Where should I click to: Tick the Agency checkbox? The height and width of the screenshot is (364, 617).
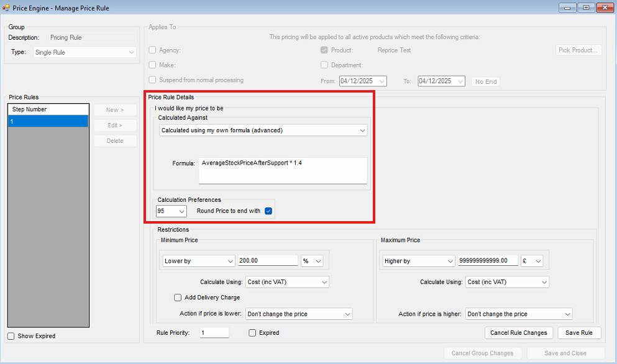(x=152, y=50)
